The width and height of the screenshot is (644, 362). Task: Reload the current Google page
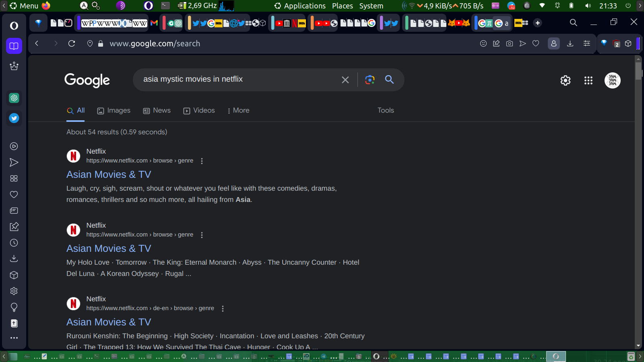(x=72, y=43)
